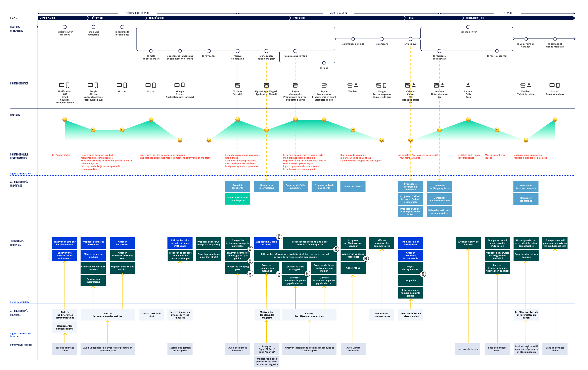The width and height of the screenshot is (588, 370).
Task: Select the "Avoir un service de conciergerie" box
Action: click(x=238, y=199)
